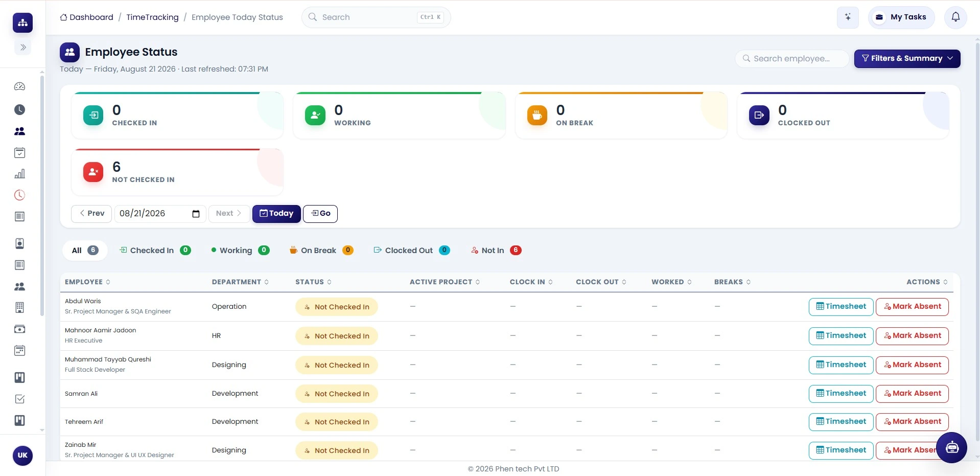This screenshot has width=980, height=476.
Task: Click the Checked In summary card
Action: click(177, 116)
